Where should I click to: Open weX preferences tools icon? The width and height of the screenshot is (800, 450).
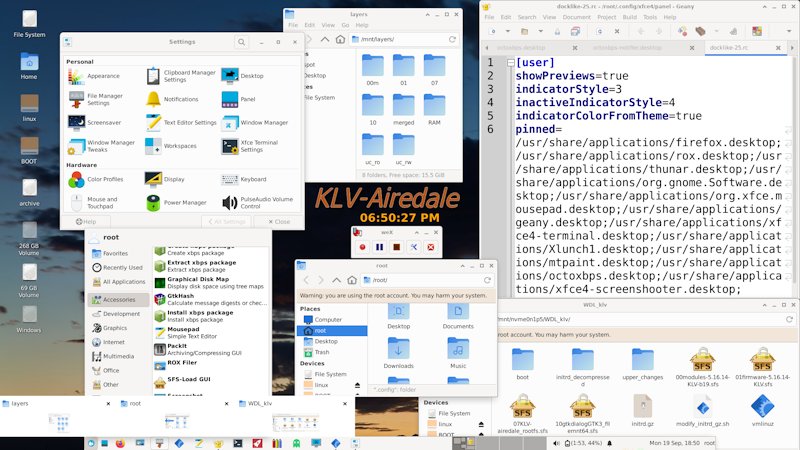tap(414, 247)
